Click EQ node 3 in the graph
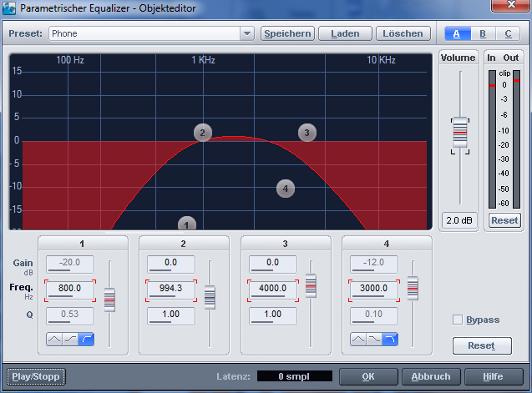 pyautogui.click(x=307, y=133)
